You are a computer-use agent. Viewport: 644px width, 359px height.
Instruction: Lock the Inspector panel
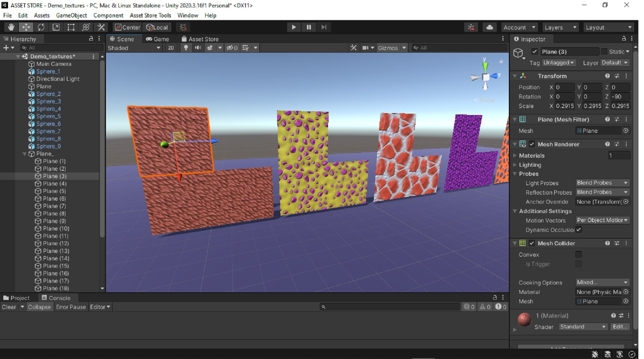coord(624,39)
